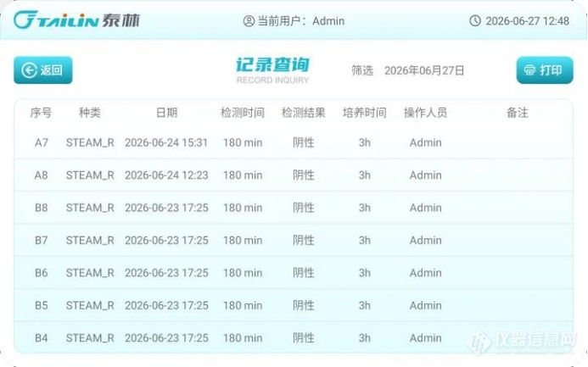Click the 检测时间 column header

coord(243,113)
